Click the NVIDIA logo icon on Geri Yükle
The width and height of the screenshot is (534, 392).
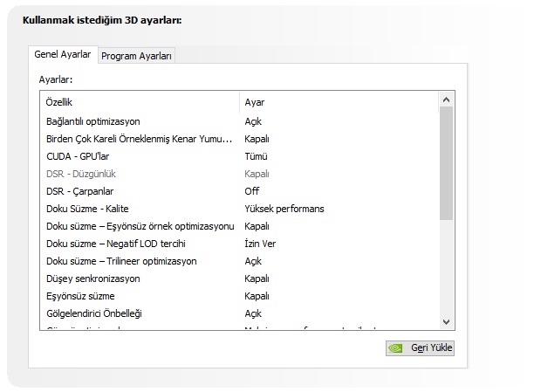396,347
